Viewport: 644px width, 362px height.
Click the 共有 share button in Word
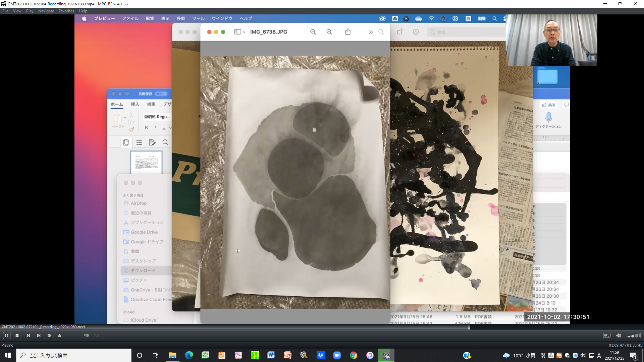pyautogui.click(x=549, y=105)
